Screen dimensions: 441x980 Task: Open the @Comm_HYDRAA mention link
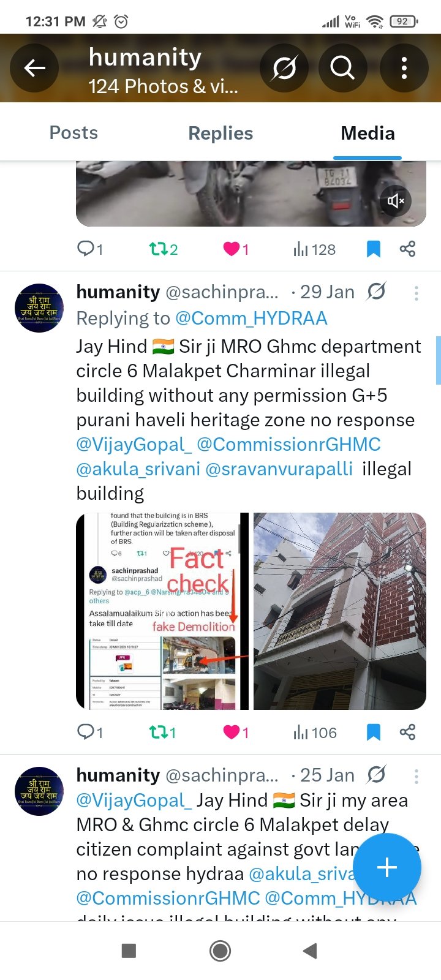[x=251, y=318]
